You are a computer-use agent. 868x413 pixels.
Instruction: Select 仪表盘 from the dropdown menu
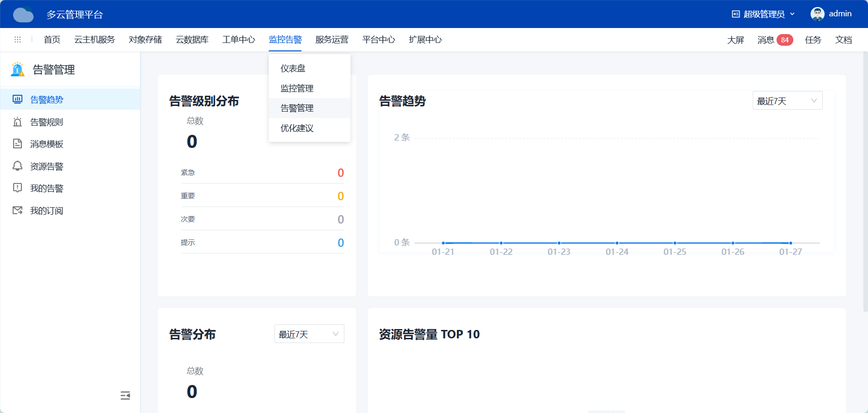pyautogui.click(x=293, y=69)
